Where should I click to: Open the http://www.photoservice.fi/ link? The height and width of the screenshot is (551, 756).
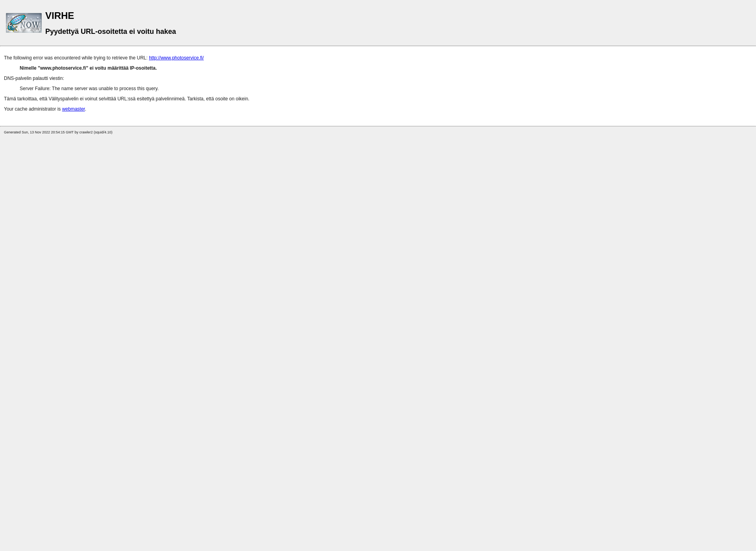pos(176,57)
